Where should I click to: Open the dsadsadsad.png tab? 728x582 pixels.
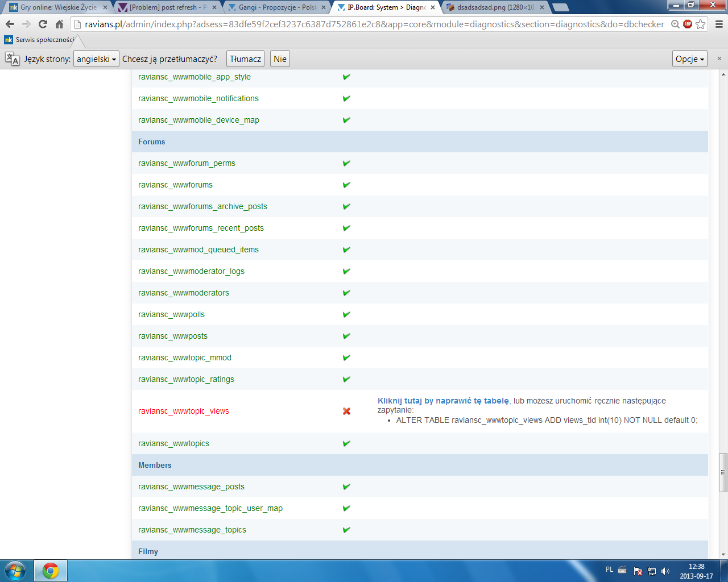click(x=495, y=7)
